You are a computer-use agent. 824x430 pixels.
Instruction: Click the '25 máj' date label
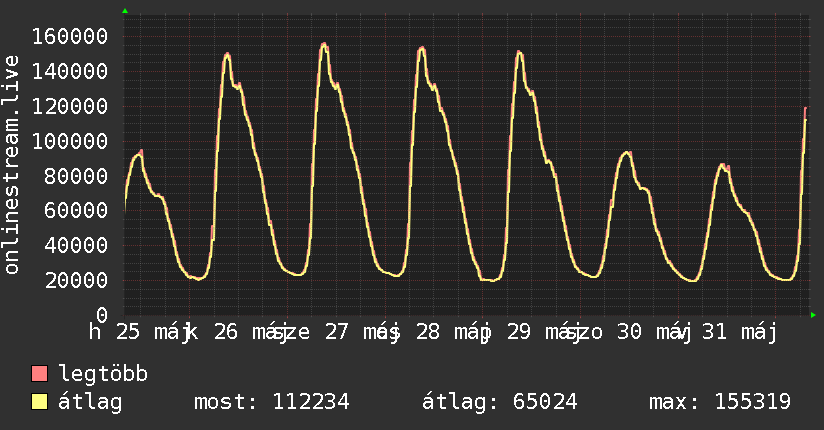(152, 332)
